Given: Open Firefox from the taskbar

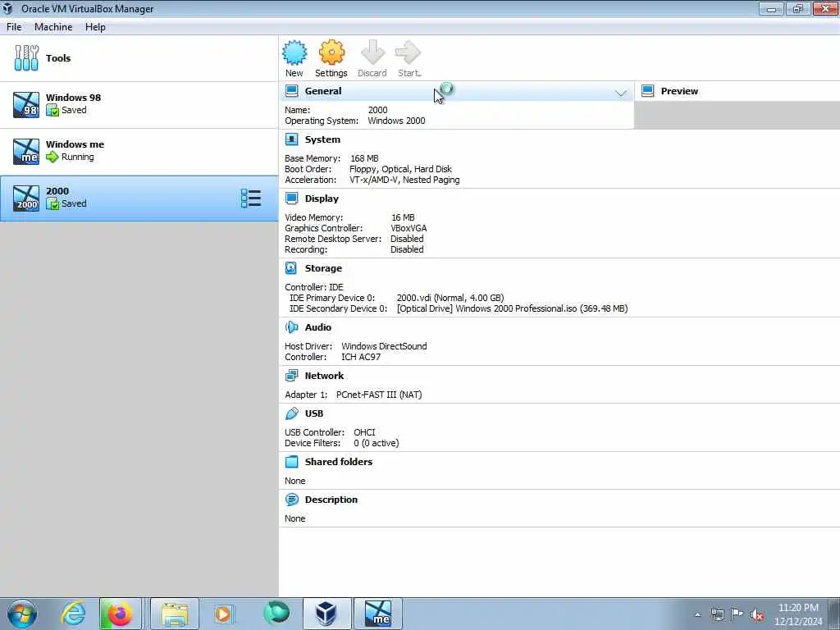Looking at the screenshot, I should [x=120, y=614].
